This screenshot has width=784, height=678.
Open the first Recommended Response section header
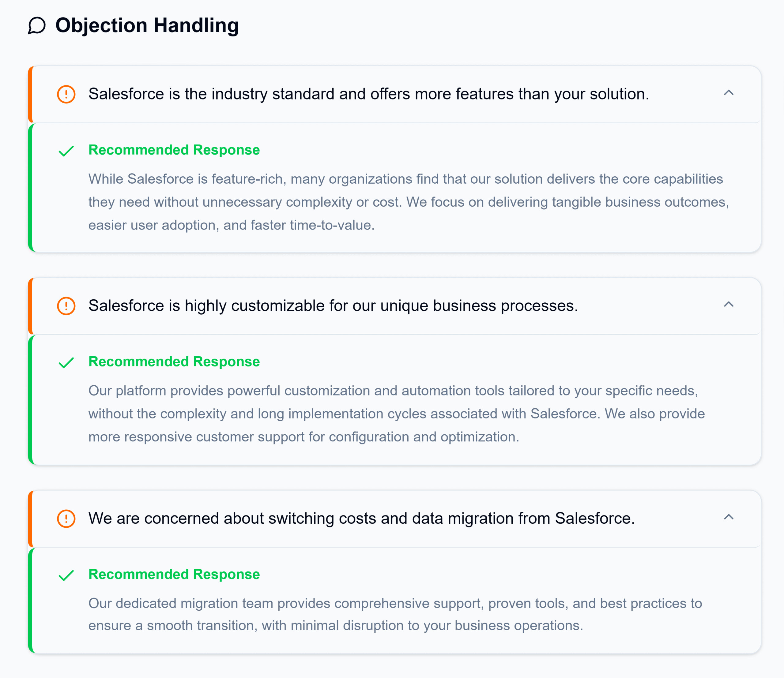click(x=174, y=150)
